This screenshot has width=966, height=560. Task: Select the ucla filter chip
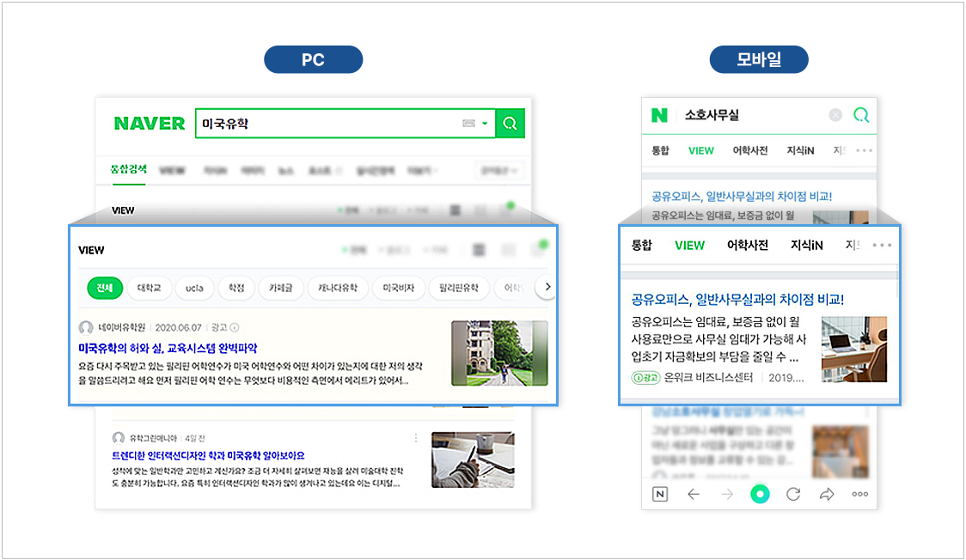coord(194,288)
